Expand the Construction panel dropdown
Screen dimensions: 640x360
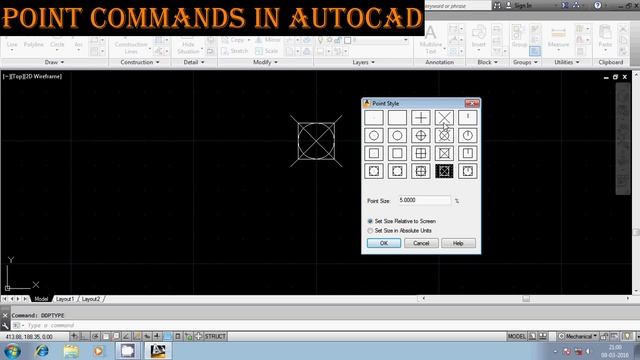tap(140, 62)
